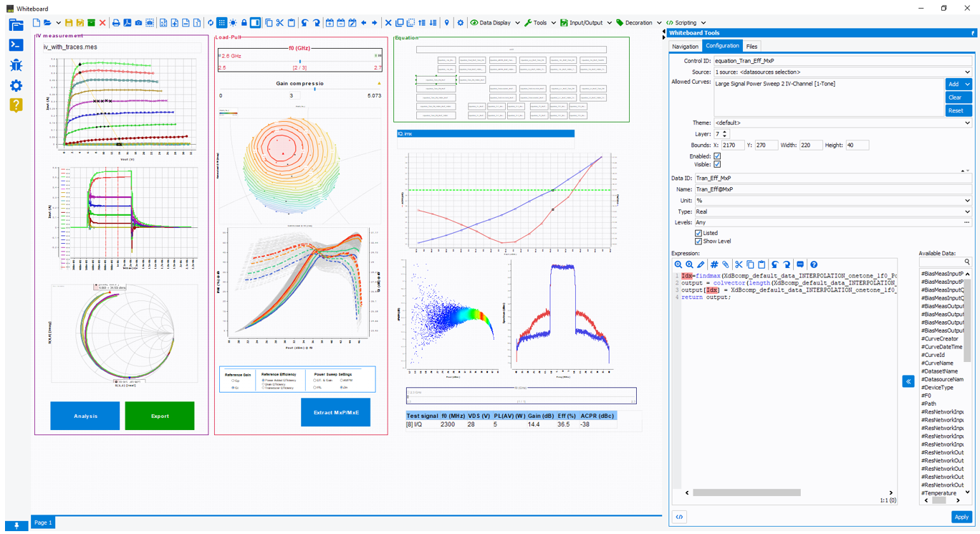
Task: Toggle the Listed checkbox
Action: pos(698,233)
